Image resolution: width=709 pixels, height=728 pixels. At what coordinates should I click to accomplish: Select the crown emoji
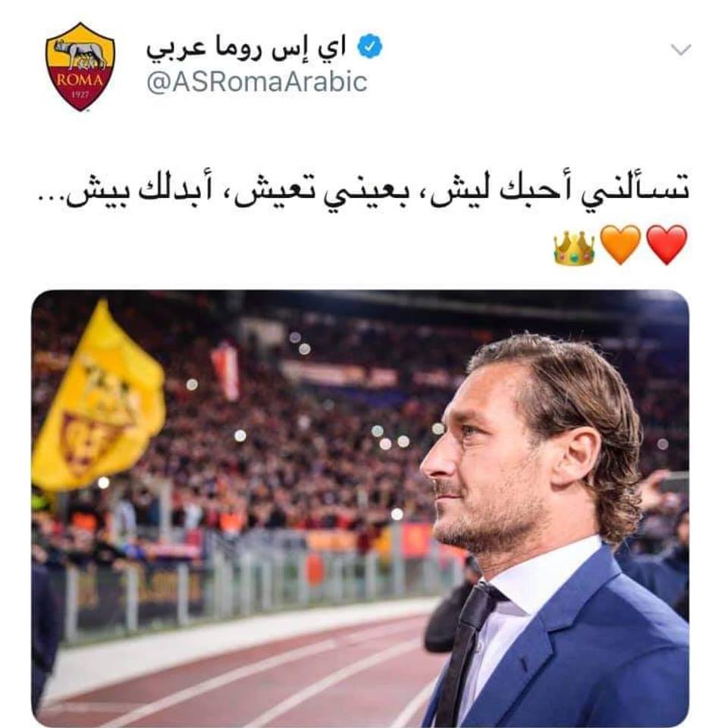point(574,248)
